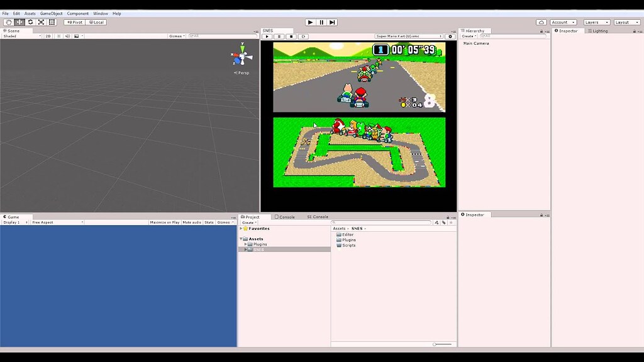The height and width of the screenshot is (362, 644).
Task: Select the Rotate tool
Action: [30, 21]
